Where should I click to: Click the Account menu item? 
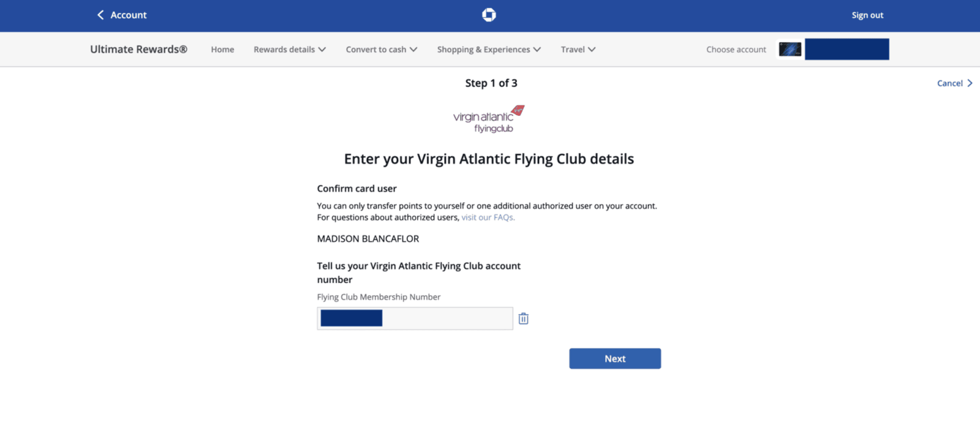(127, 14)
